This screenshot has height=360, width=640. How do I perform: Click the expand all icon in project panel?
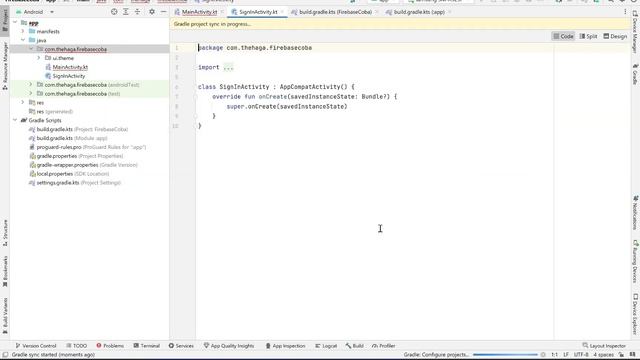[126, 12]
